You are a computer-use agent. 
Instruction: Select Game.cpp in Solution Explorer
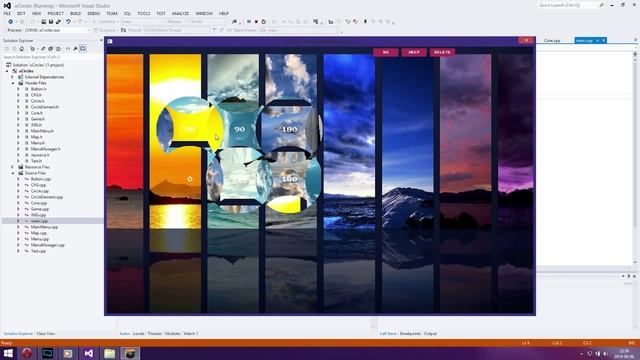click(x=40, y=209)
